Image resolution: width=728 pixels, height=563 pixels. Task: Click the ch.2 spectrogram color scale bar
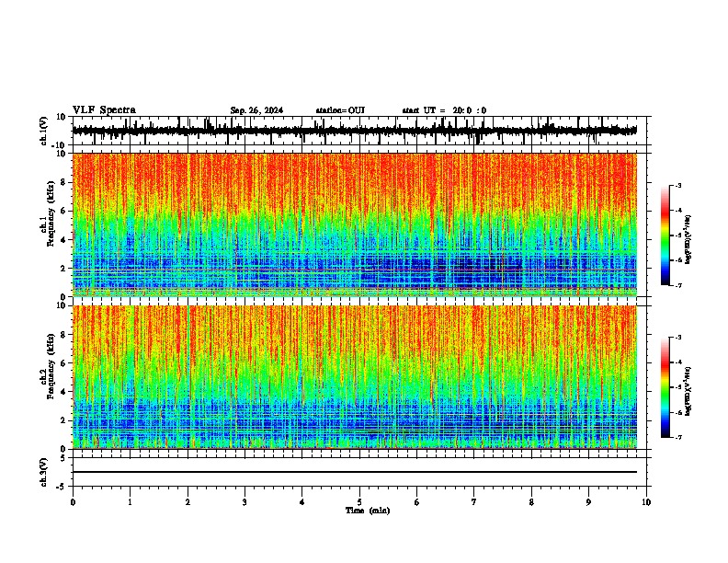[665, 387]
